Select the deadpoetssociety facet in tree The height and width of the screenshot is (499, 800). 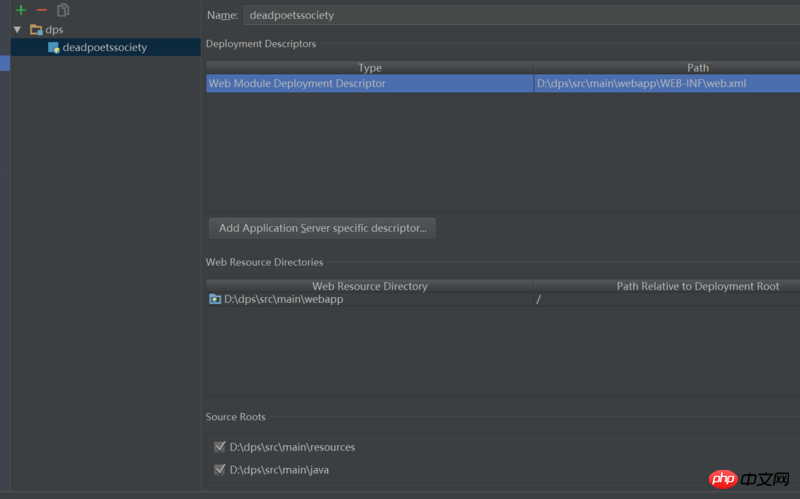click(x=104, y=48)
